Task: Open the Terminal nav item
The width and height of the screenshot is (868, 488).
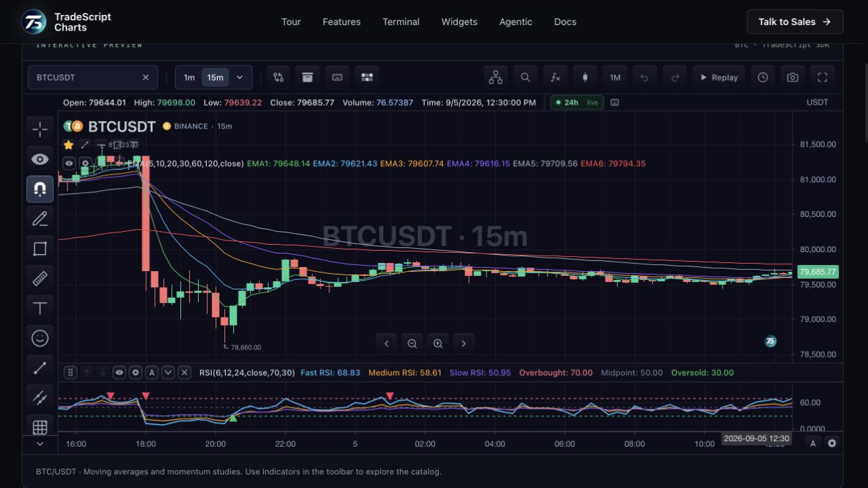Action: (x=401, y=22)
